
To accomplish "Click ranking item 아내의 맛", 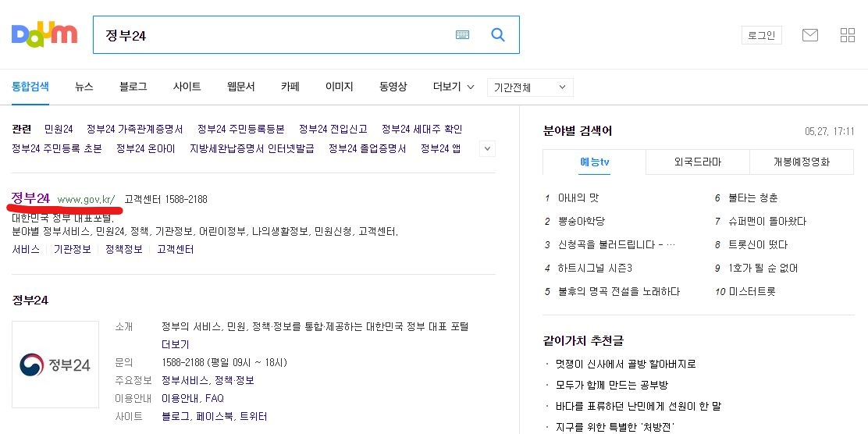I will [578, 197].
